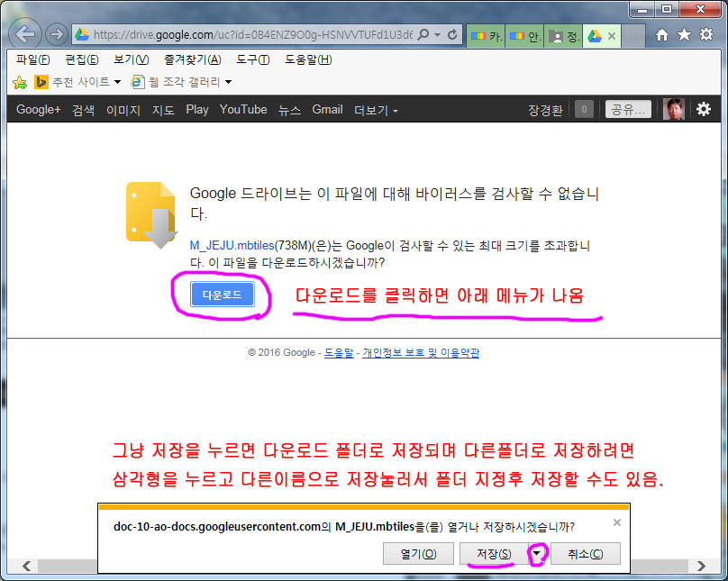Click the blue 다운로드 button

tap(223, 295)
